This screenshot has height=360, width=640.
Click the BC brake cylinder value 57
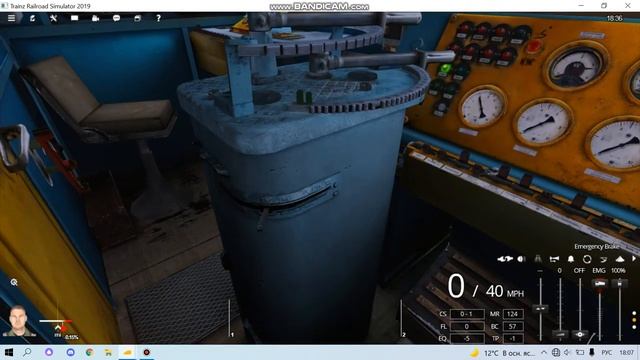513,327
